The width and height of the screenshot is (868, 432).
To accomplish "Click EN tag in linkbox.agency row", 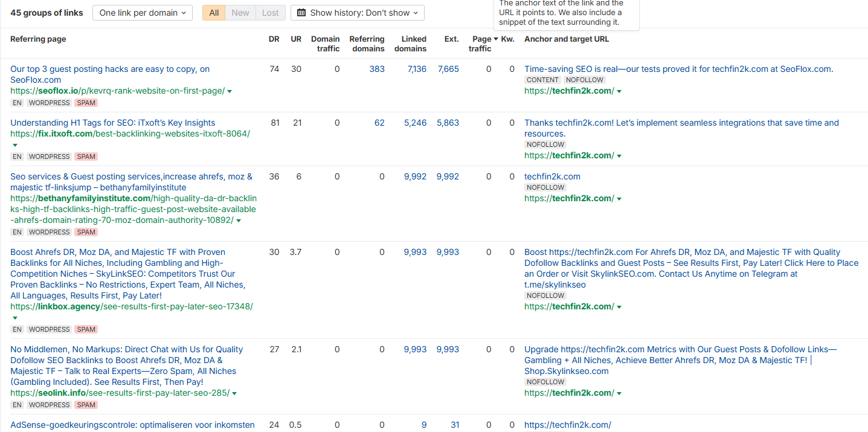I will [x=17, y=329].
